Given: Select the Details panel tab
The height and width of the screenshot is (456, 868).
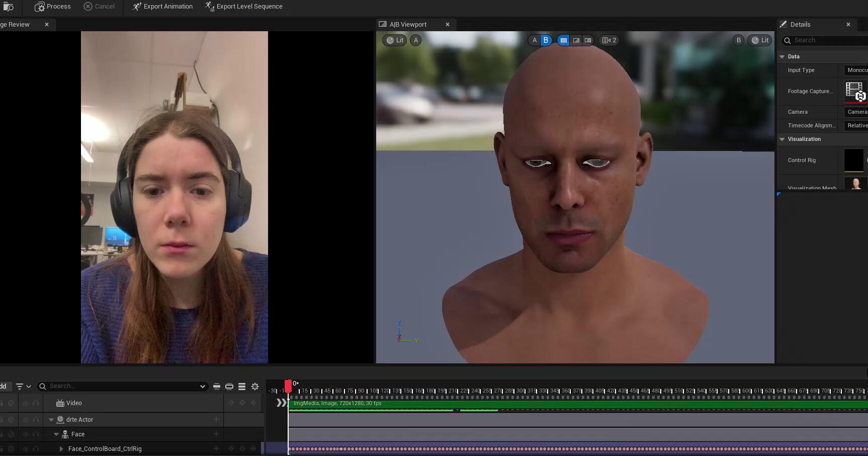Looking at the screenshot, I should 800,24.
